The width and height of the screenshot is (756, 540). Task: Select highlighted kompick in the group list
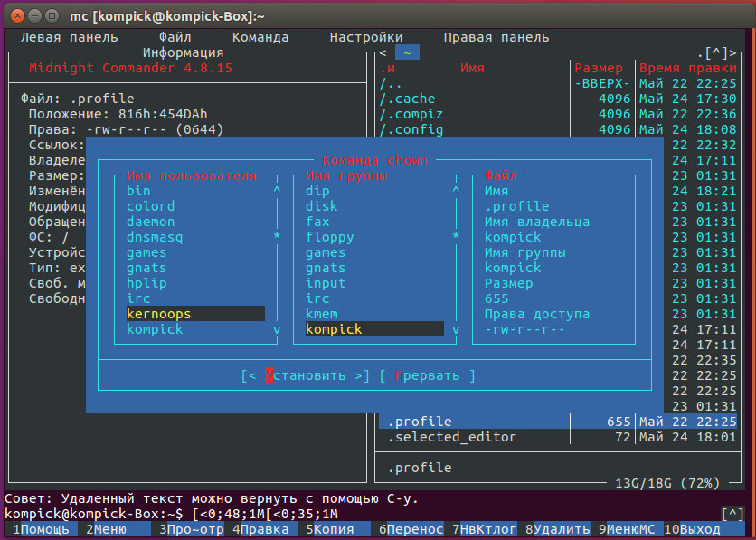point(374,329)
